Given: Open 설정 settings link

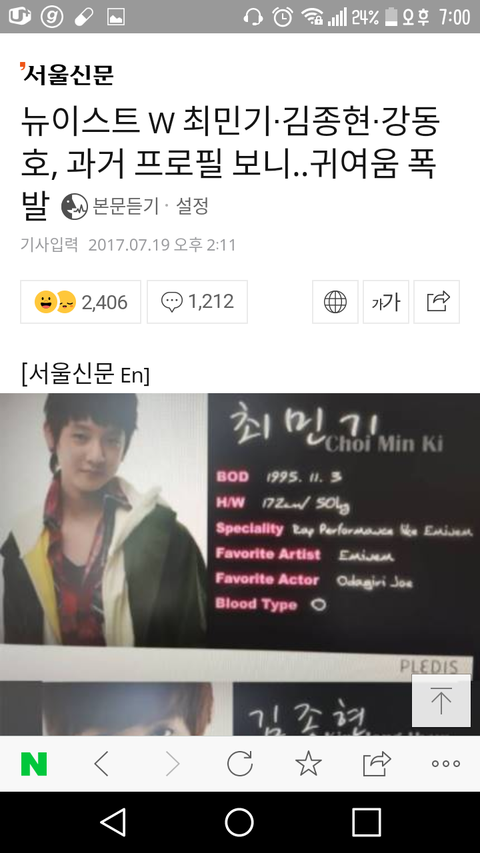Looking at the screenshot, I should pos(192,206).
